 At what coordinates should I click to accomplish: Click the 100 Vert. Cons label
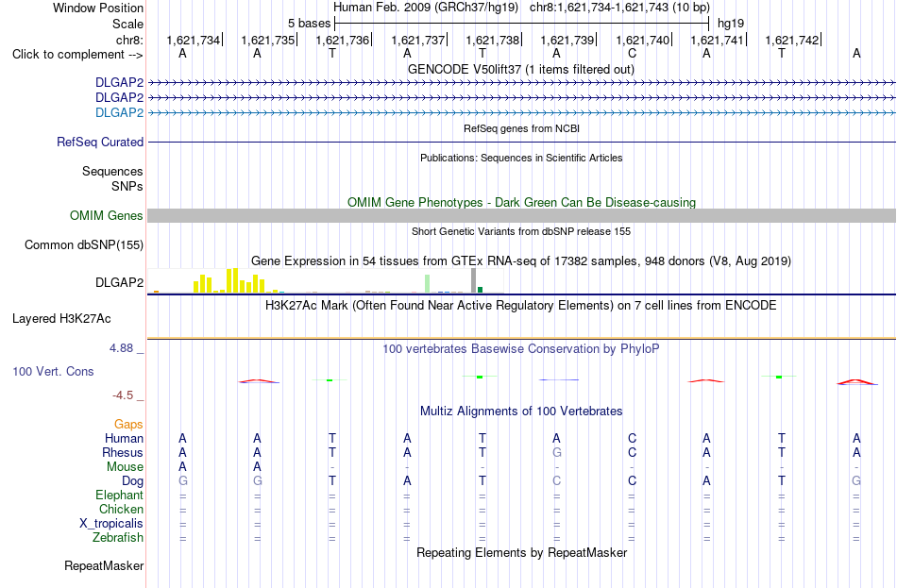(53, 372)
